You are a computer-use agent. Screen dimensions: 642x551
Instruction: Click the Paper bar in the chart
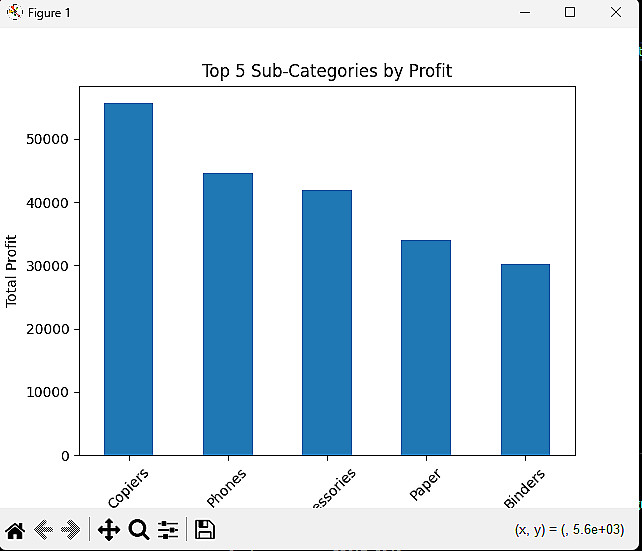pyautogui.click(x=426, y=348)
